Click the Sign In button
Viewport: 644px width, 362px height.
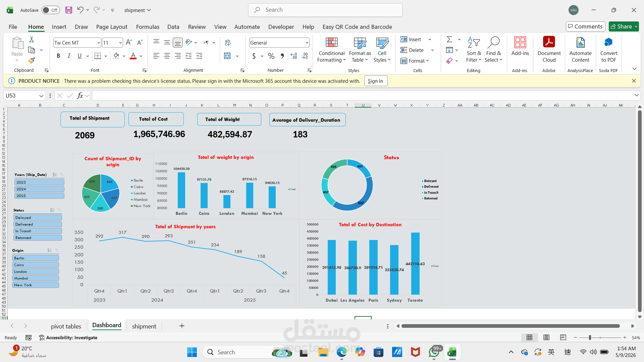[x=376, y=81]
